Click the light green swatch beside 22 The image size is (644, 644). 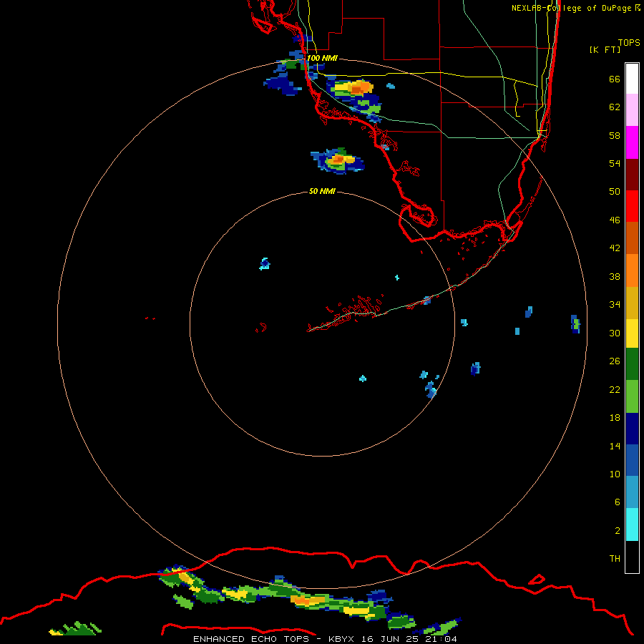[x=632, y=396]
